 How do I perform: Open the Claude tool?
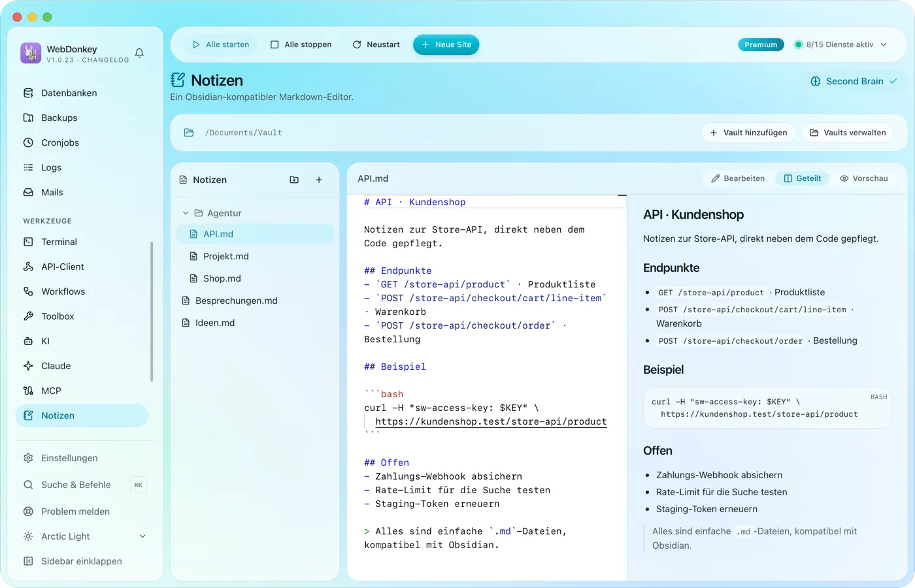click(82, 366)
